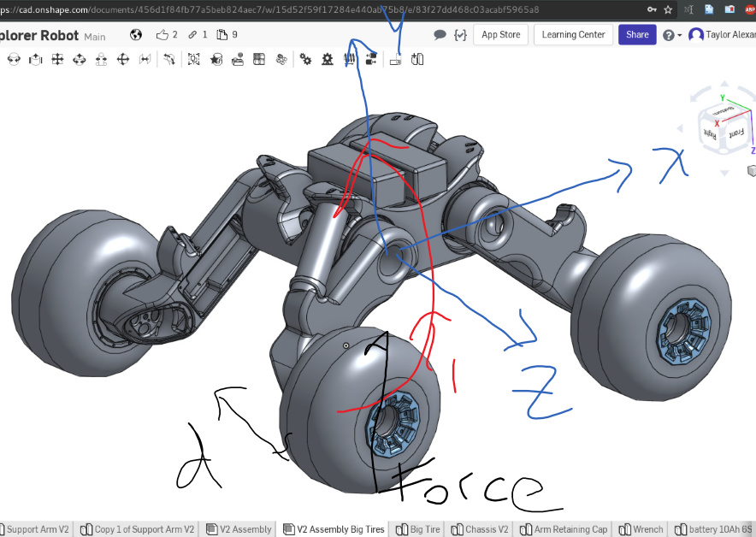
Task: Click the App Store button
Action: pos(500,35)
